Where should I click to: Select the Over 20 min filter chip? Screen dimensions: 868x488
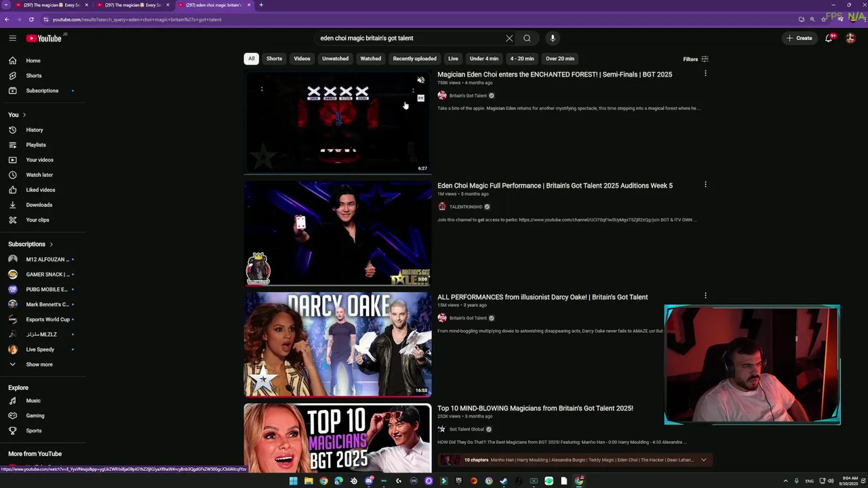tap(560, 58)
